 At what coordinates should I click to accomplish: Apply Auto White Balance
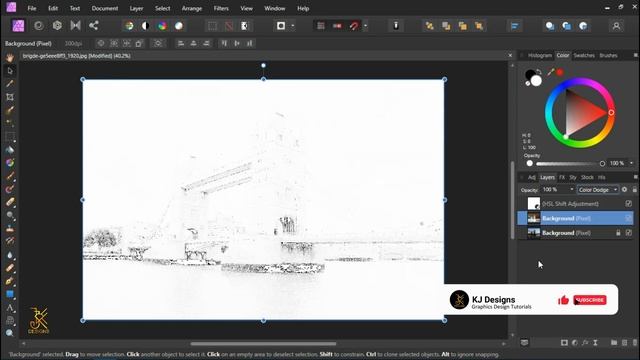click(179, 26)
